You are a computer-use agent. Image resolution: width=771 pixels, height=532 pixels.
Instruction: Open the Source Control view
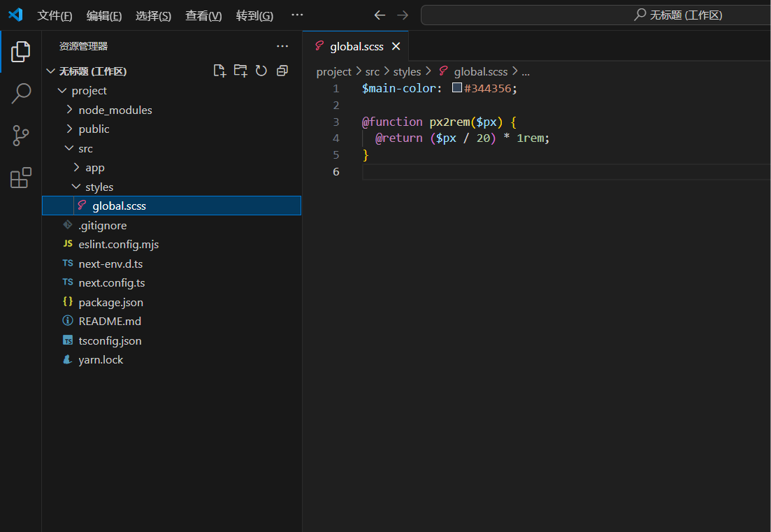[x=21, y=135]
